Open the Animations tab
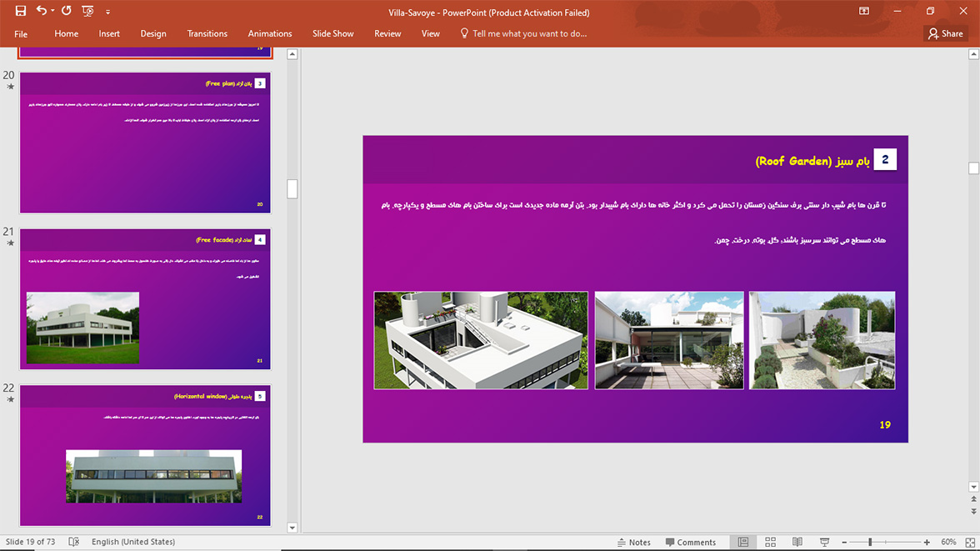Image resolution: width=980 pixels, height=551 pixels. pyautogui.click(x=270, y=34)
